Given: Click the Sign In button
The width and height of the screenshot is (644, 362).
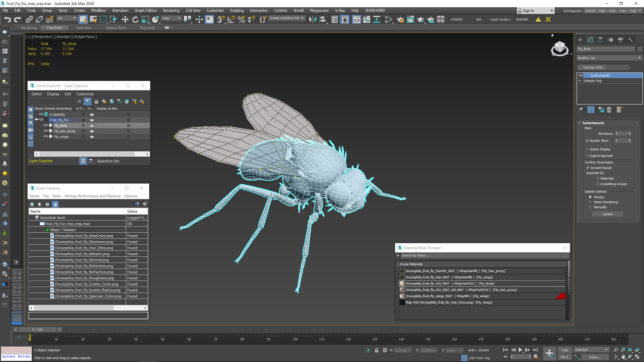Looking at the screenshot, I should click(535, 11).
